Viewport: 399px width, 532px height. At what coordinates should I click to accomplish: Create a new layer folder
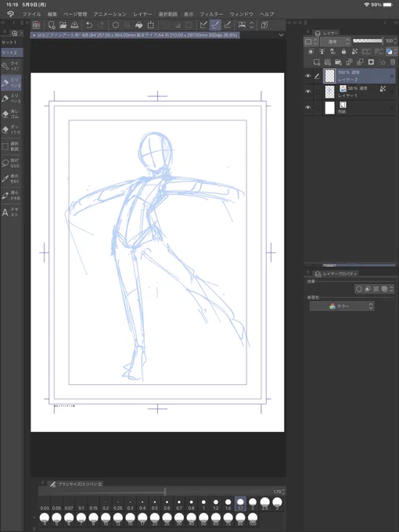pyautogui.click(x=338, y=62)
